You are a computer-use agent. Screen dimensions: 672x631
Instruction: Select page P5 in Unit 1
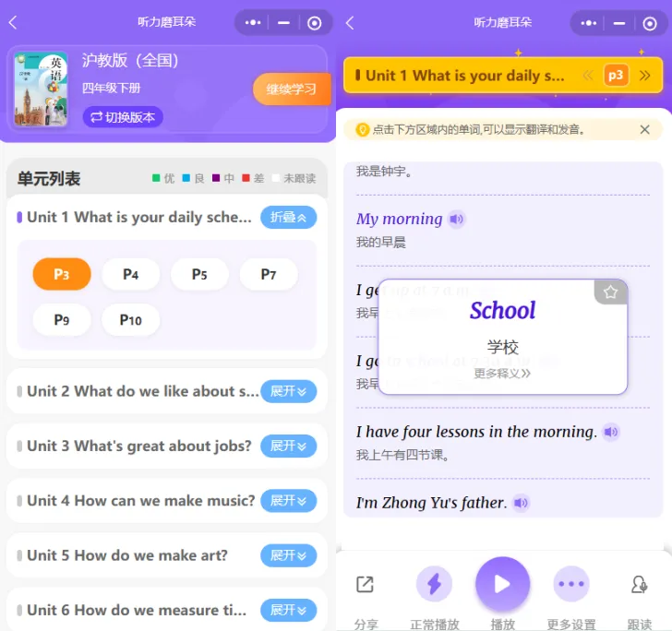(x=199, y=274)
